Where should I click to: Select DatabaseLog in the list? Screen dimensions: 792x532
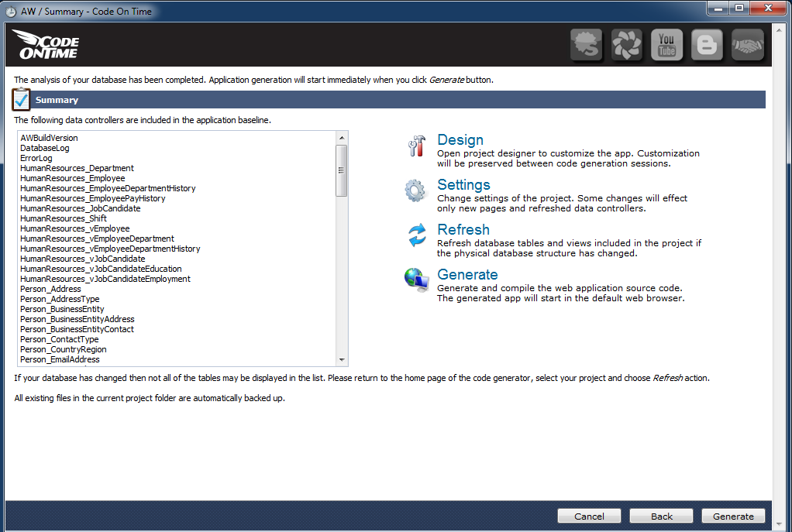pyautogui.click(x=45, y=148)
